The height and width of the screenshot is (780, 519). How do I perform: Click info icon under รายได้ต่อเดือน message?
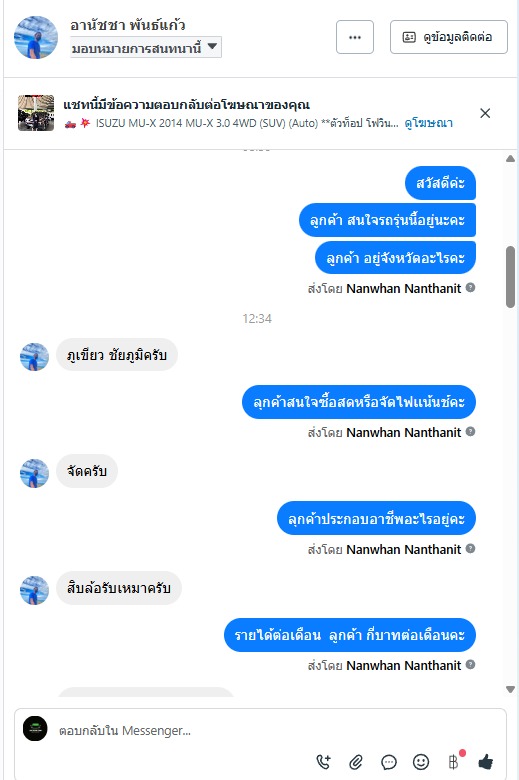tap(470, 665)
